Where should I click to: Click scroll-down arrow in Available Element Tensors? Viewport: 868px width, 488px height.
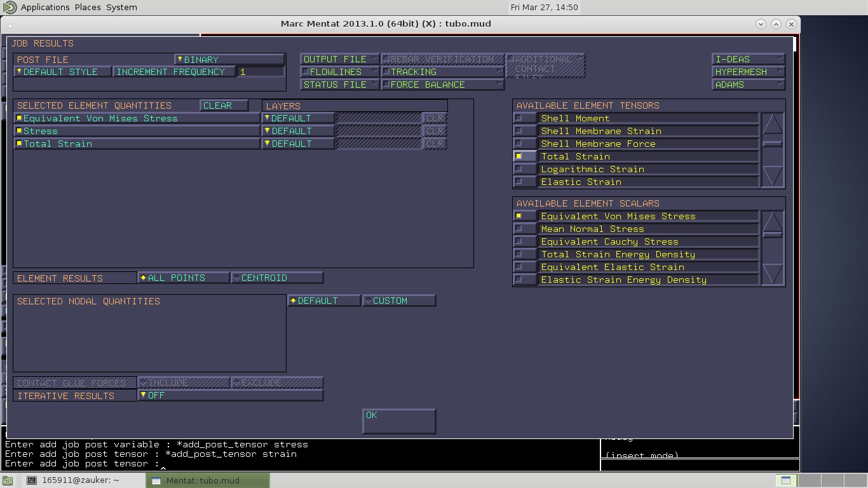(x=772, y=176)
